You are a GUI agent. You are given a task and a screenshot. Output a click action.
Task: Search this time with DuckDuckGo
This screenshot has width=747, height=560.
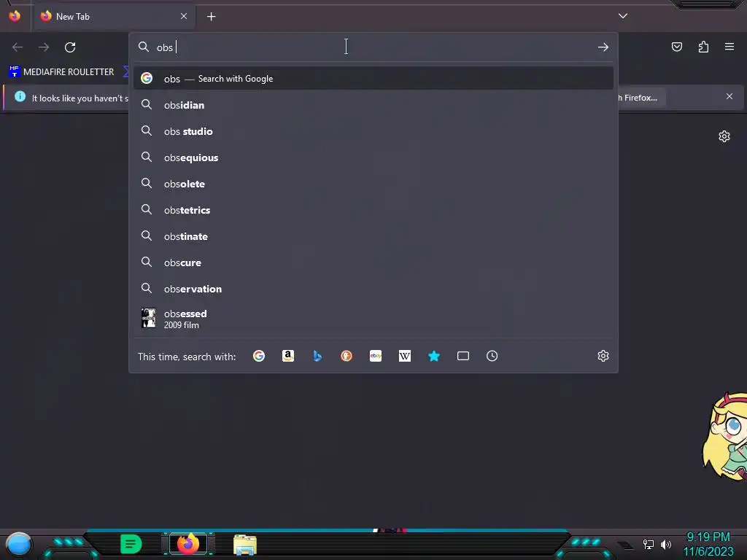pyautogui.click(x=347, y=356)
